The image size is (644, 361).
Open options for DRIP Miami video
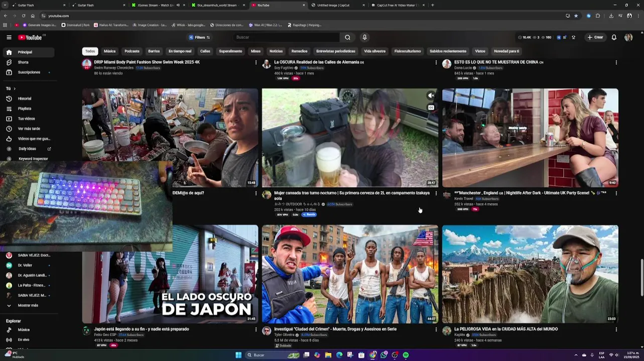tap(255, 63)
